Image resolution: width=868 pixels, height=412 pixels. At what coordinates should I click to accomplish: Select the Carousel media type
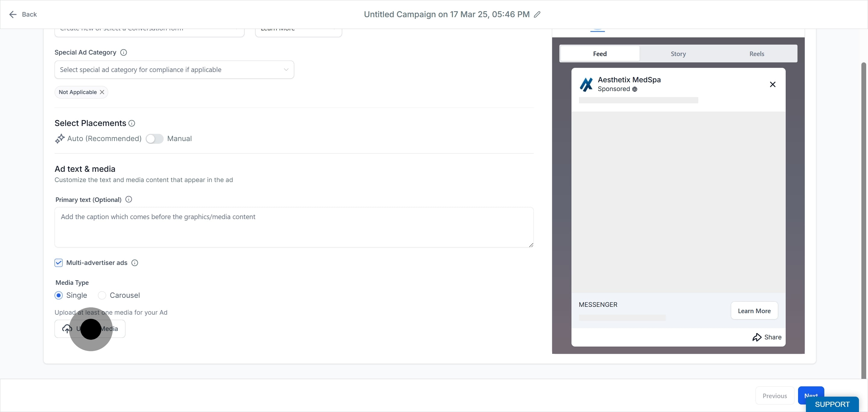pyautogui.click(x=102, y=295)
